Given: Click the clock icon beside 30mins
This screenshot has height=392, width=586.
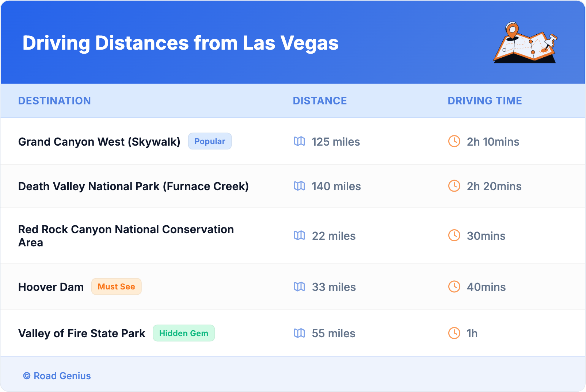Looking at the screenshot, I should (x=454, y=235).
